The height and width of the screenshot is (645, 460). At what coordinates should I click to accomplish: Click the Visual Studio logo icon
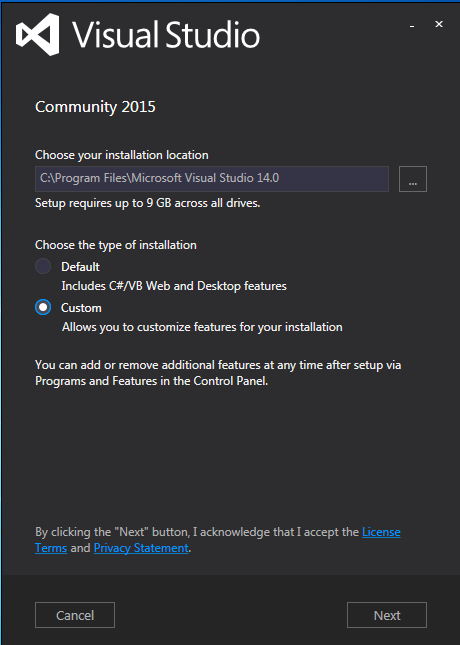click(x=38, y=35)
